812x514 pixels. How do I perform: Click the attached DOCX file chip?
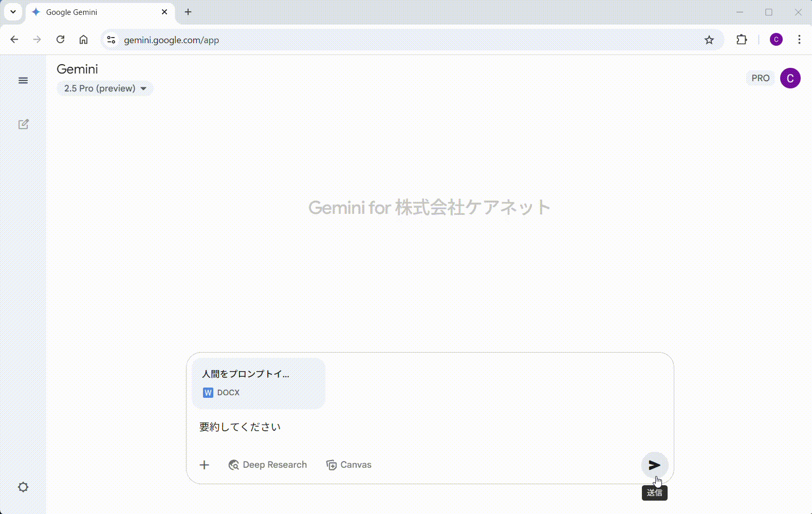click(259, 383)
